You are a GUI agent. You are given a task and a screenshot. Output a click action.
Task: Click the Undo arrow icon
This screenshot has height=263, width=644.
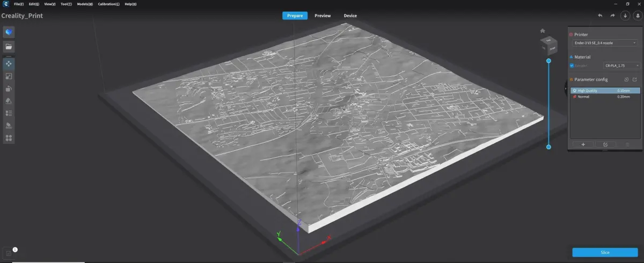pyautogui.click(x=601, y=16)
